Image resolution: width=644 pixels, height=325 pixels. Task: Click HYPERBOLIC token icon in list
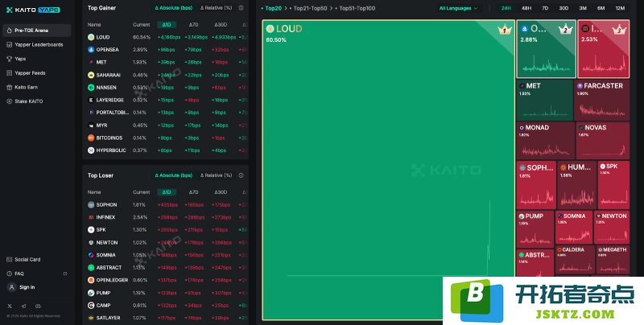91,150
